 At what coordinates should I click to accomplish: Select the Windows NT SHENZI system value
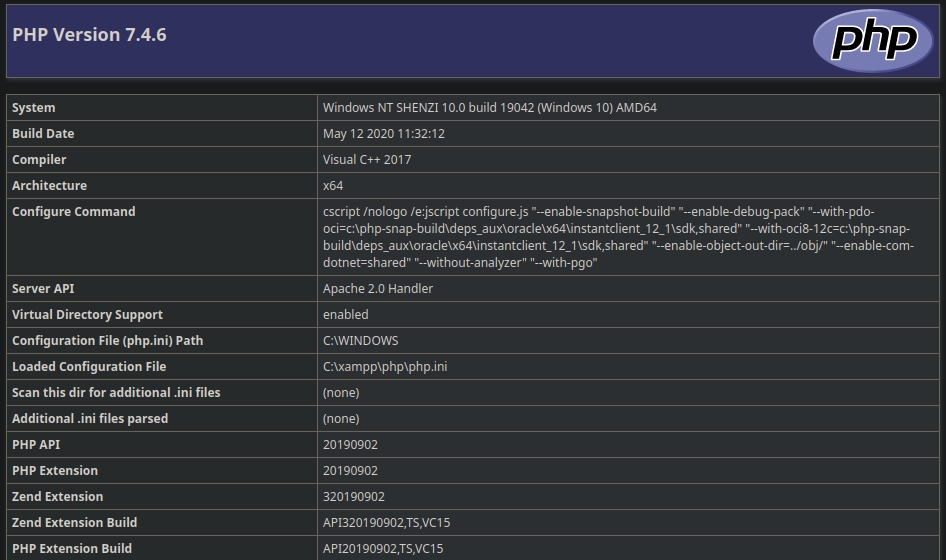489,108
